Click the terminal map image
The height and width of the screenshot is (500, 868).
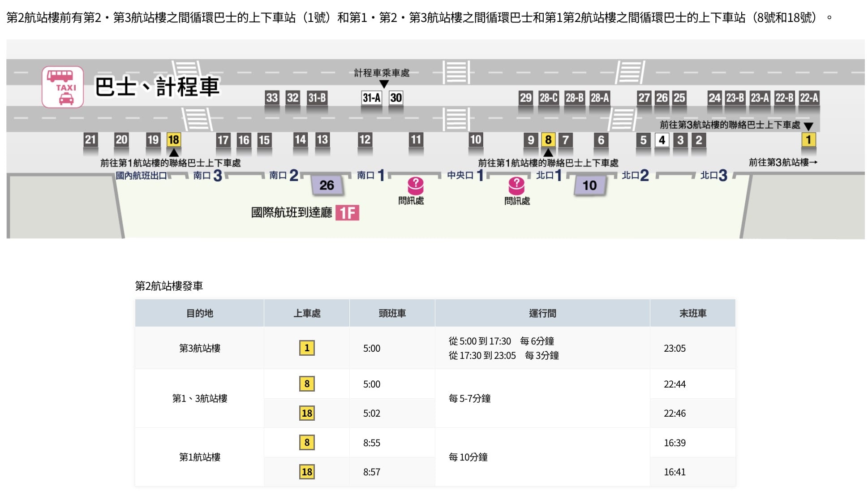(x=435, y=139)
